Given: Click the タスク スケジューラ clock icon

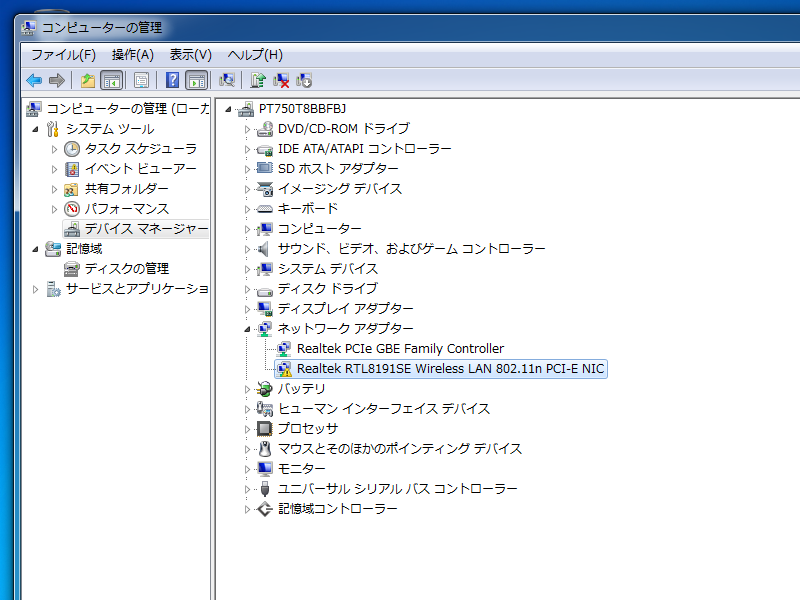Looking at the screenshot, I should tap(72, 149).
